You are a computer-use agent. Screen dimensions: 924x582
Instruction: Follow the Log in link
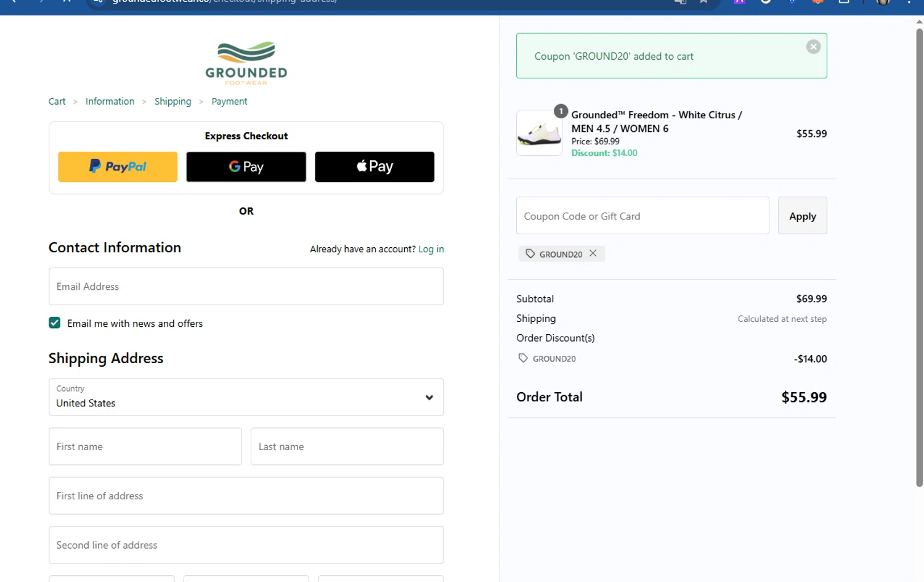coord(431,249)
